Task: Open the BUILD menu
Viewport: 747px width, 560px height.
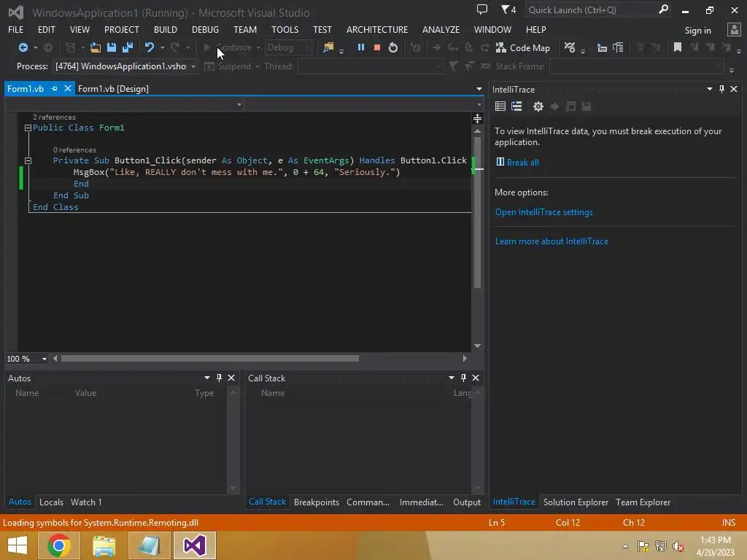Action: click(166, 29)
